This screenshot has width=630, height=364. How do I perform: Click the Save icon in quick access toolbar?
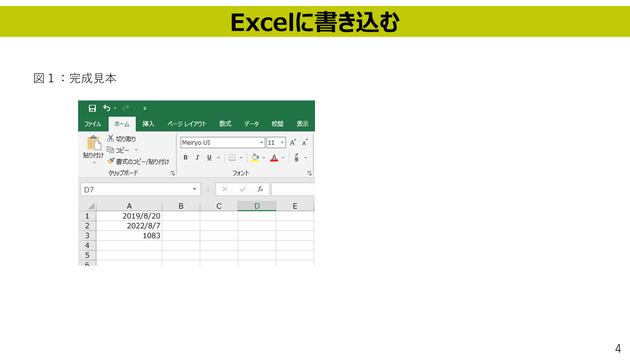tap(92, 108)
